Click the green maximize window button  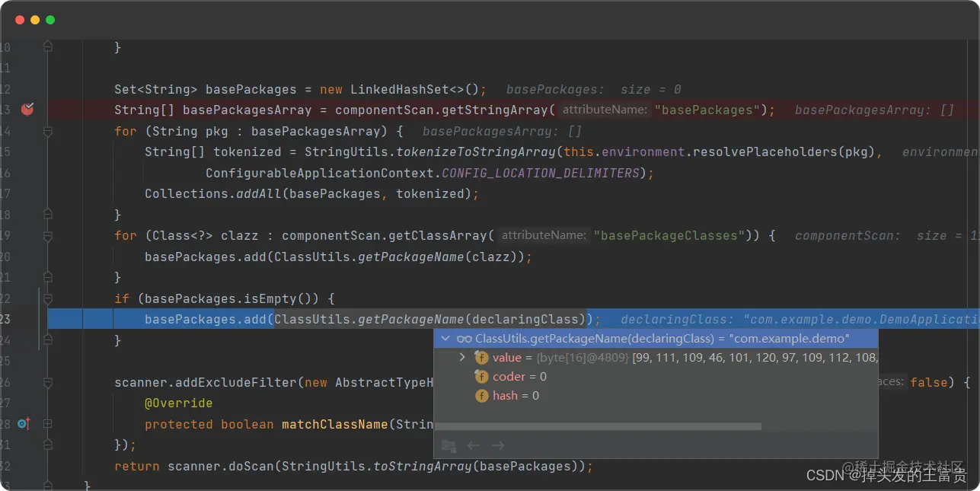[50, 20]
